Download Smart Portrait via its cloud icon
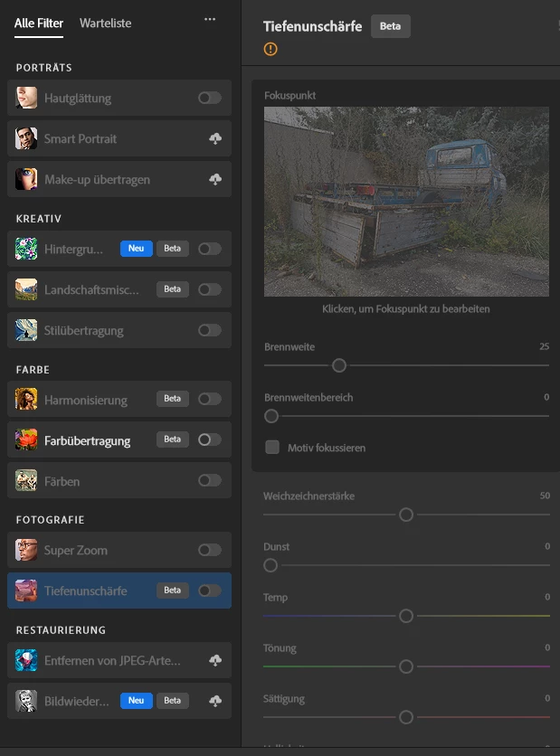 point(215,139)
